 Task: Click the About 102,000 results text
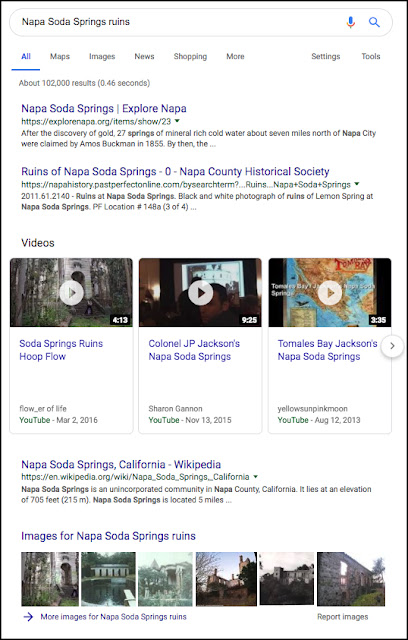(x=84, y=83)
